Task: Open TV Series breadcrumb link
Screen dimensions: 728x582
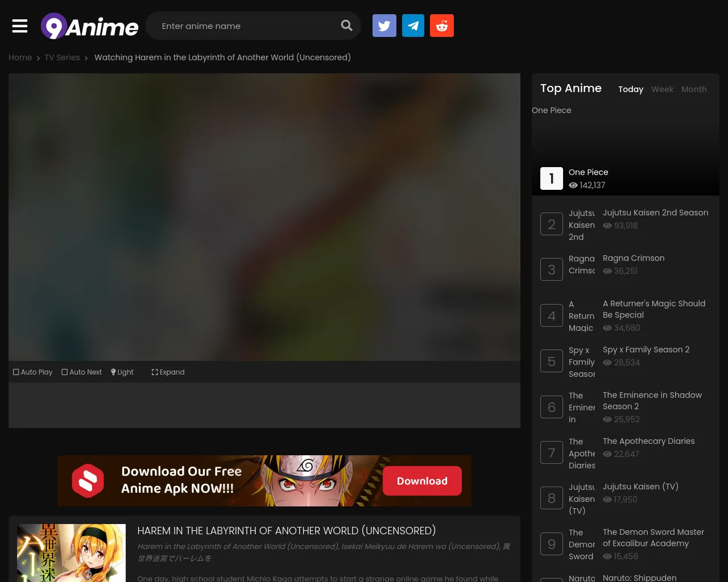Action: click(62, 57)
